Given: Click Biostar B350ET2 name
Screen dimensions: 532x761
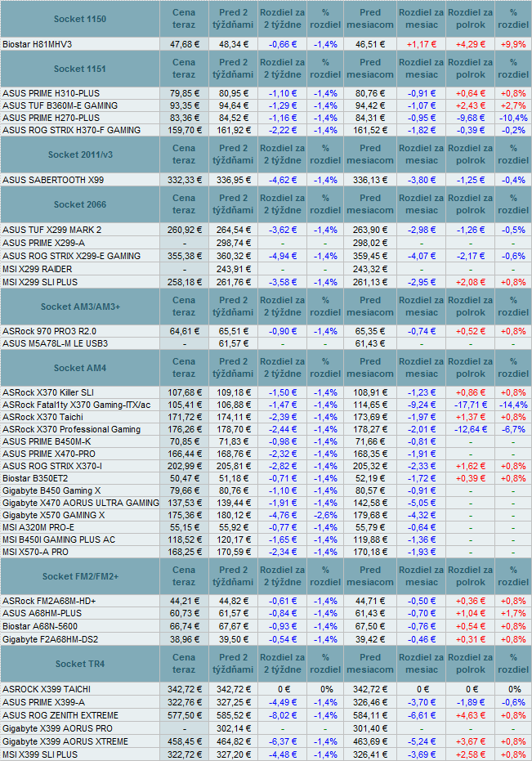Looking at the screenshot, I should 35,478.
